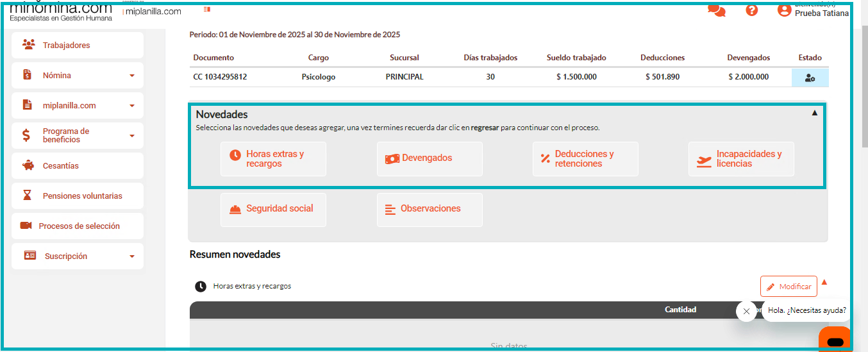Click the Trabajadores people icon

pyautogui.click(x=28, y=44)
